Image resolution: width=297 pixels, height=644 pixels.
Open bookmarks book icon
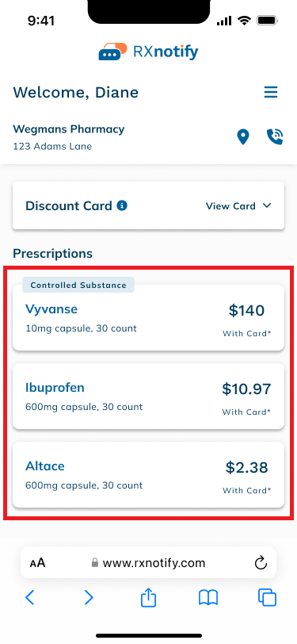pyautogui.click(x=208, y=598)
